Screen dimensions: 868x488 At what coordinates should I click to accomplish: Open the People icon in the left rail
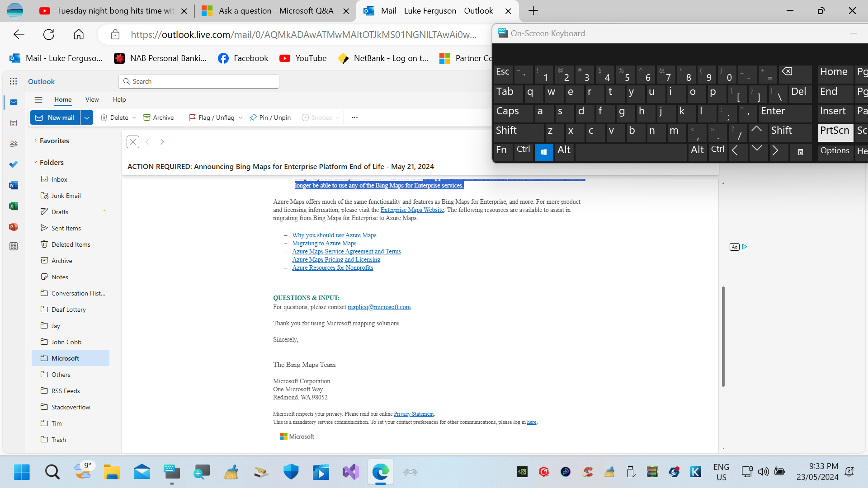(x=14, y=144)
